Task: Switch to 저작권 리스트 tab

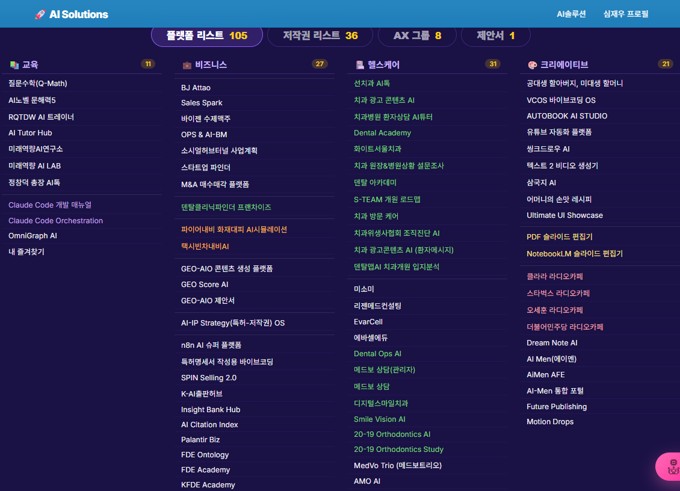Action: click(320, 36)
